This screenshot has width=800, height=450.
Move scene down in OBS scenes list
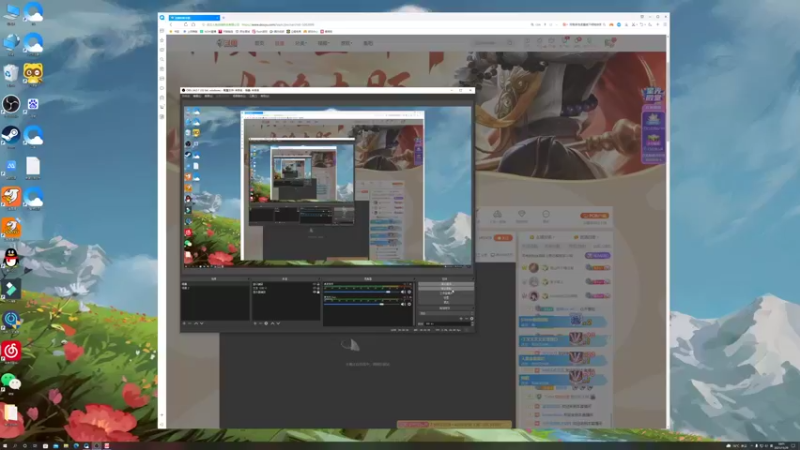(202, 323)
